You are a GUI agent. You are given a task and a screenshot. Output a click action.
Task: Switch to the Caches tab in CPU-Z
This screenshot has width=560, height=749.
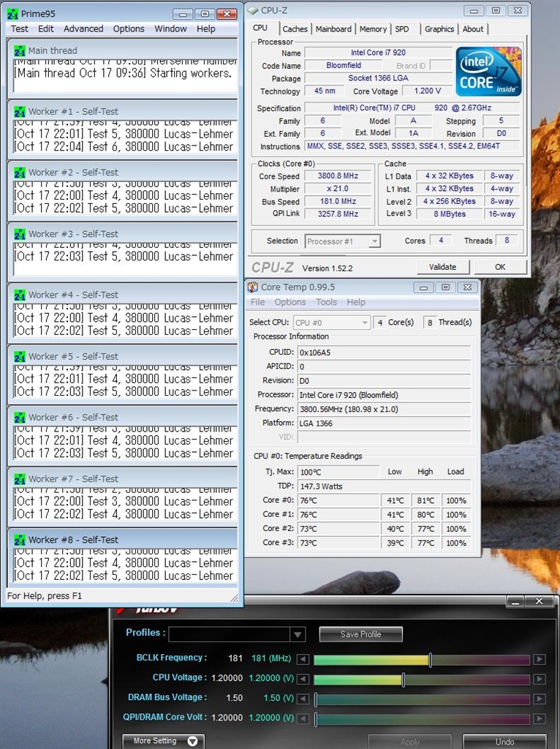coord(295,29)
